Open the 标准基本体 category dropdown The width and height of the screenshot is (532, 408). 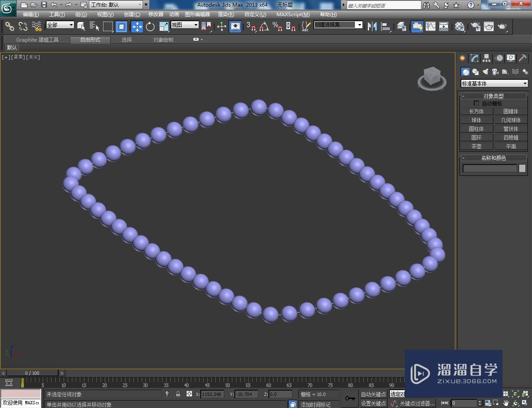click(494, 84)
